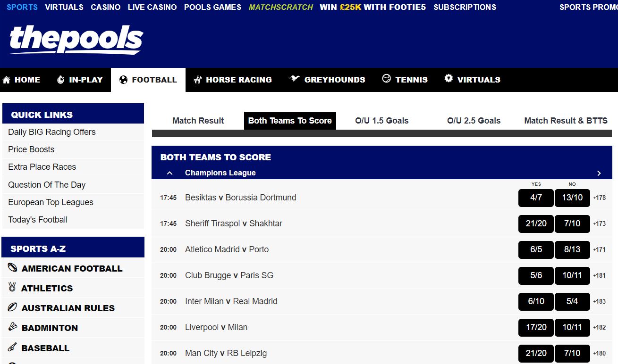Click the Horse Racing jockey icon

pyautogui.click(x=198, y=80)
